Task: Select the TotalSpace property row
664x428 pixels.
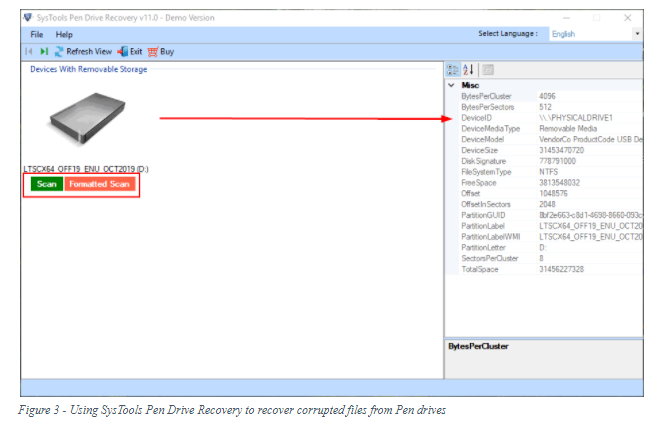Action: point(551,269)
